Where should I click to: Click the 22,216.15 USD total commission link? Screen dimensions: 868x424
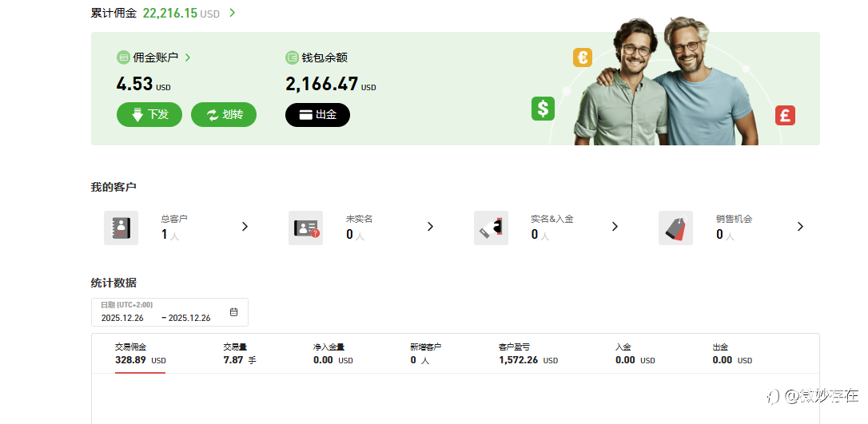coord(181,14)
